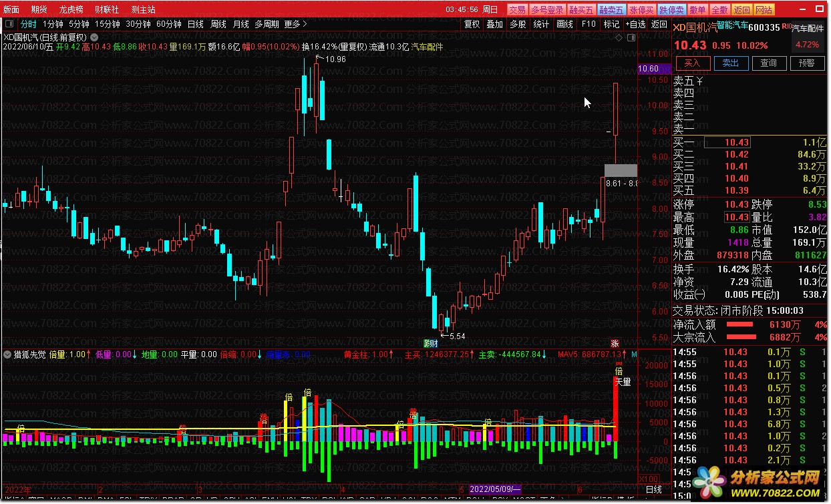Viewport: 831px width, 504px height.
Task: Click the boxed 最高 value 10.43
Action: coord(737,217)
